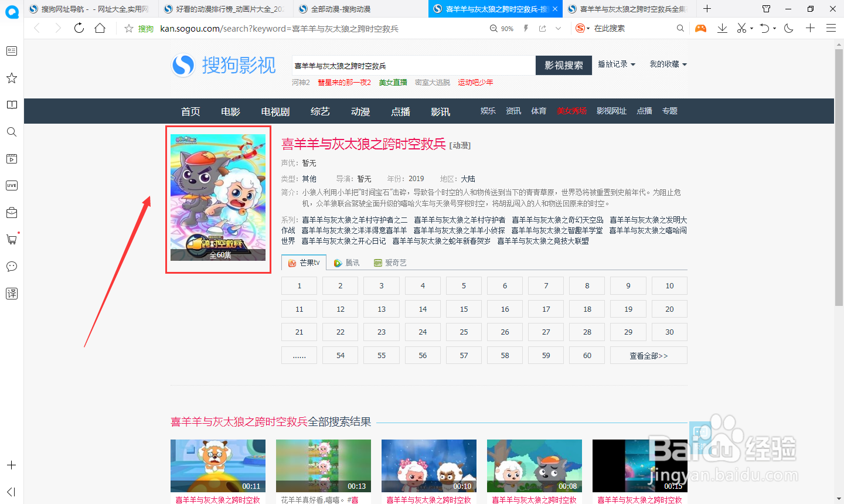Select the 爱奇艺 source tab

pyautogui.click(x=390, y=263)
